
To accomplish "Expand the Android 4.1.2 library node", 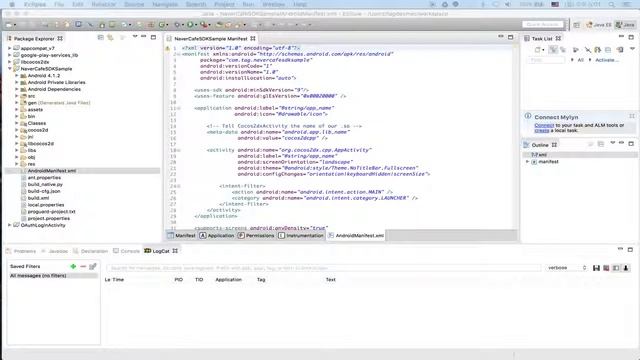I will click(x=17, y=76).
